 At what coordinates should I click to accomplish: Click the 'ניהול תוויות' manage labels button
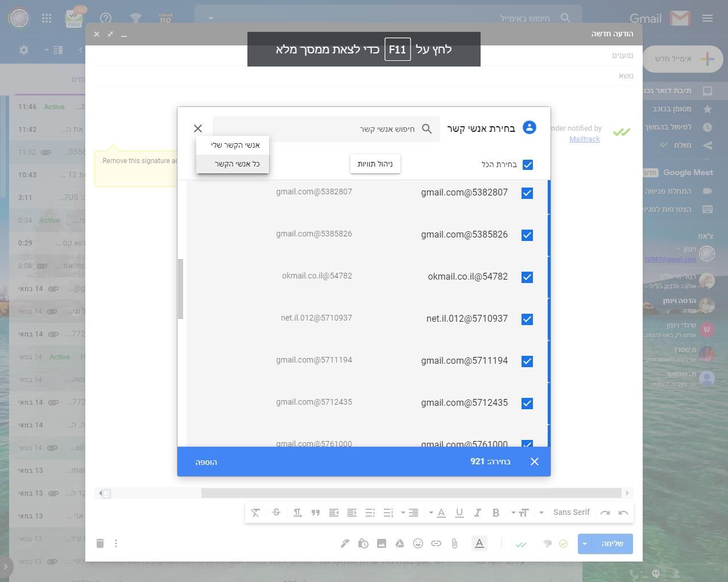pyautogui.click(x=375, y=164)
